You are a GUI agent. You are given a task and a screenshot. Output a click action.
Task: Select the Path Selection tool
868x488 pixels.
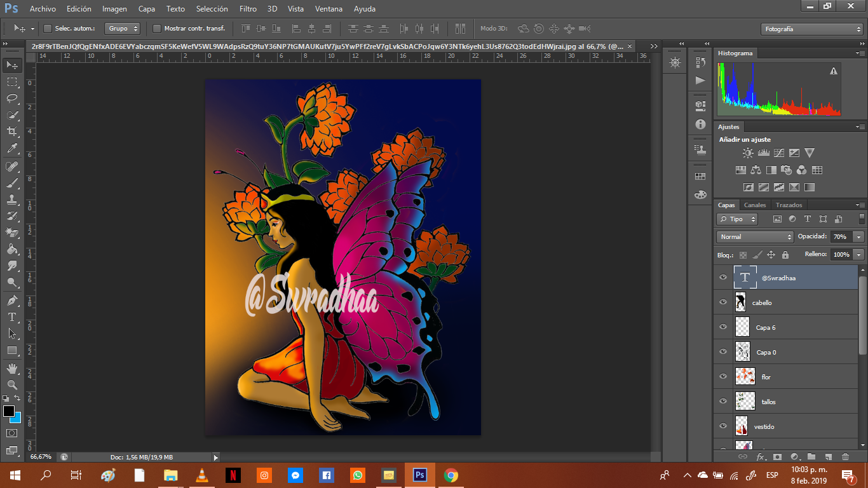coord(12,334)
